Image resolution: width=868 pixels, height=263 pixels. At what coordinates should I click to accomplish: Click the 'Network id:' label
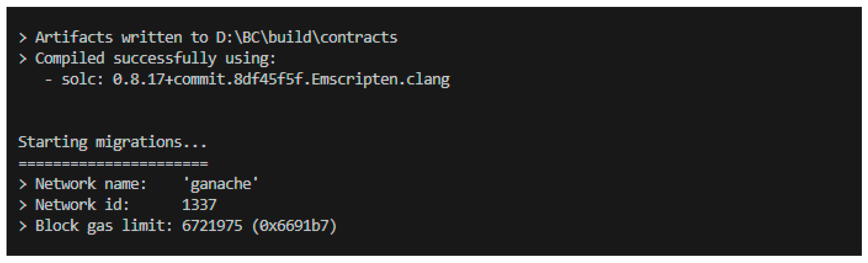(82, 205)
